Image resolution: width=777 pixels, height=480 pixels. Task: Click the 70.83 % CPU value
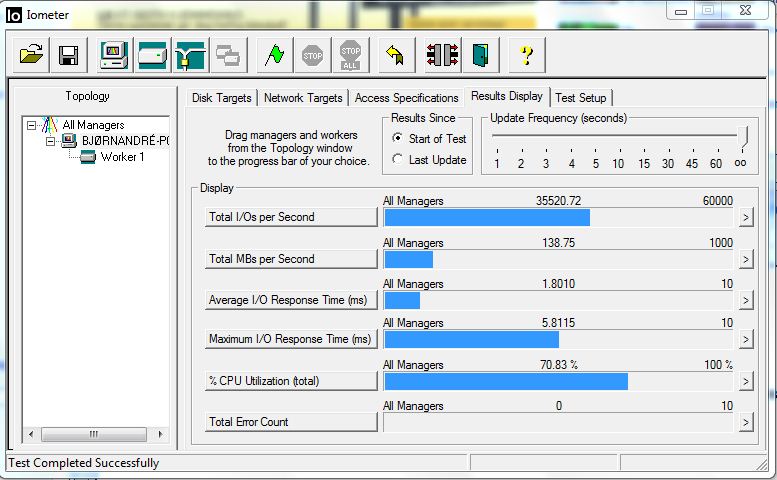tap(559, 365)
